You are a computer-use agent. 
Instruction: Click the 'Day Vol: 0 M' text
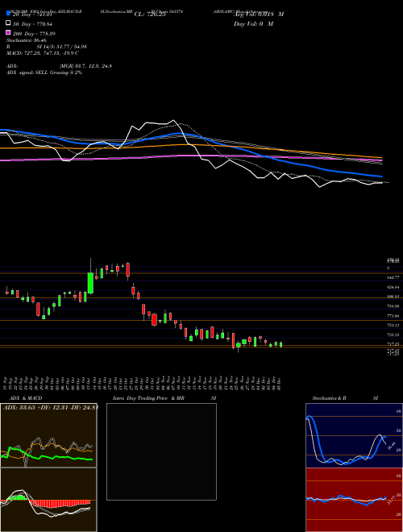pyautogui.click(x=253, y=24)
